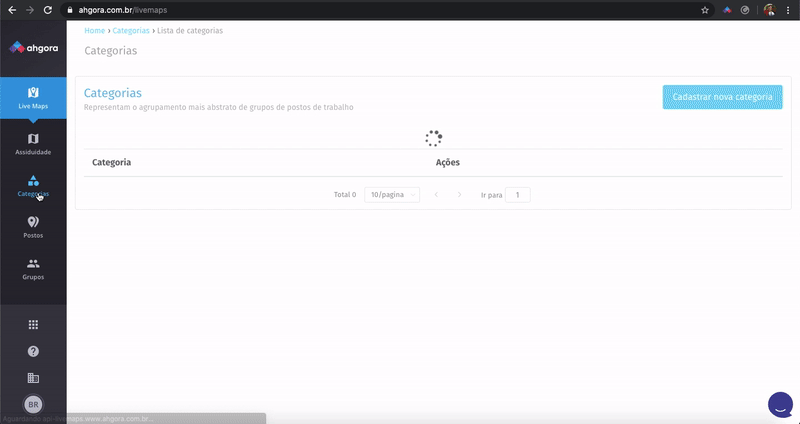Go to next page arrow
Viewport: 800px width, 424px height.
coord(459,195)
